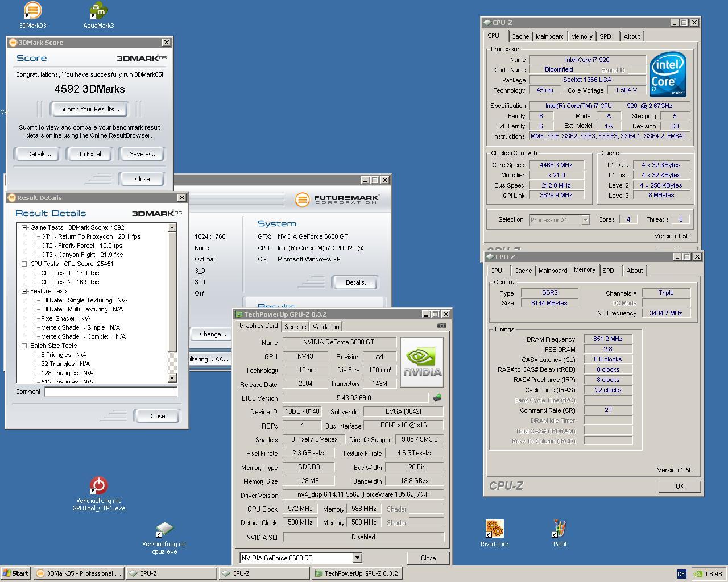Click the Save as button
The height and width of the screenshot is (582, 728).
143,154
